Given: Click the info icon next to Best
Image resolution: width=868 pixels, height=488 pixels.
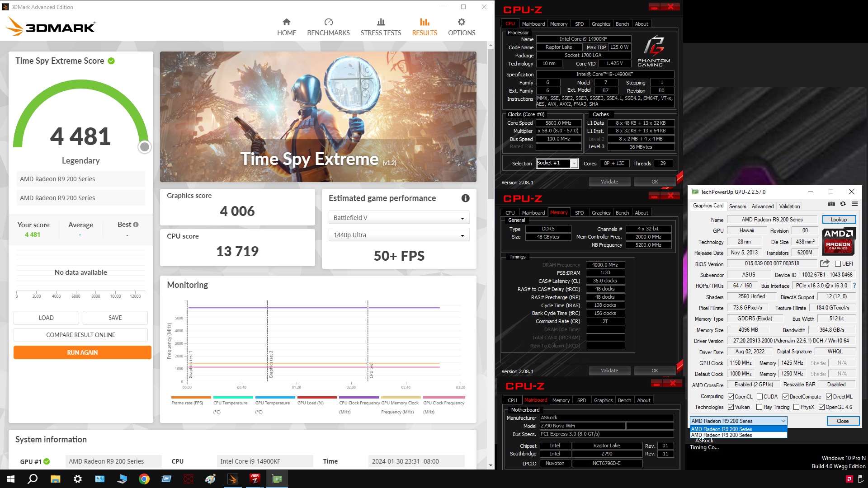Looking at the screenshot, I should click(x=136, y=225).
